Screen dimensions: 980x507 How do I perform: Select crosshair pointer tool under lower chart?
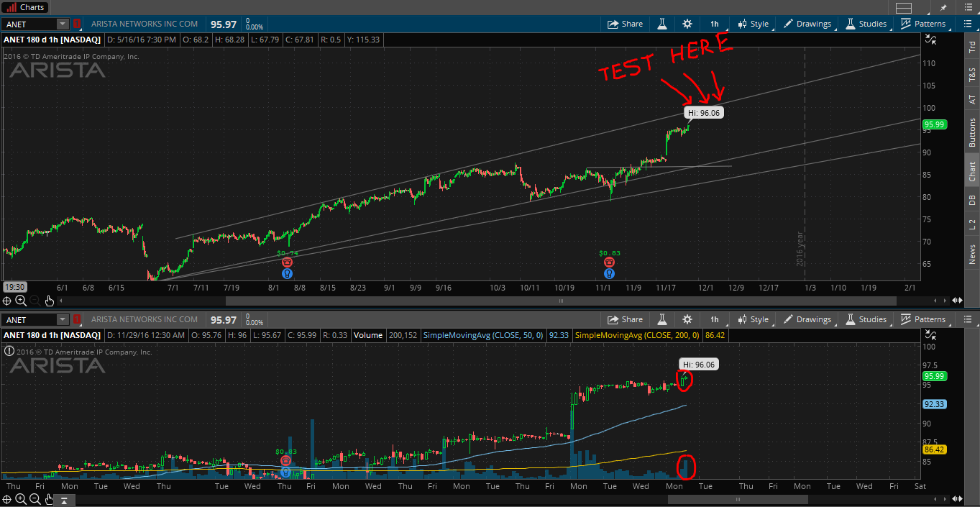(7, 499)
